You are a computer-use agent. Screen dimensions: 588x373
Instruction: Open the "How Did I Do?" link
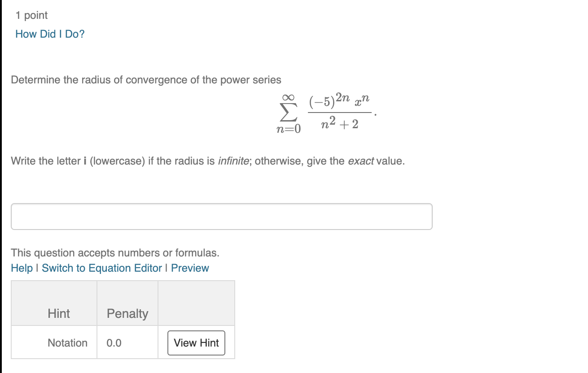coord(50,34)
